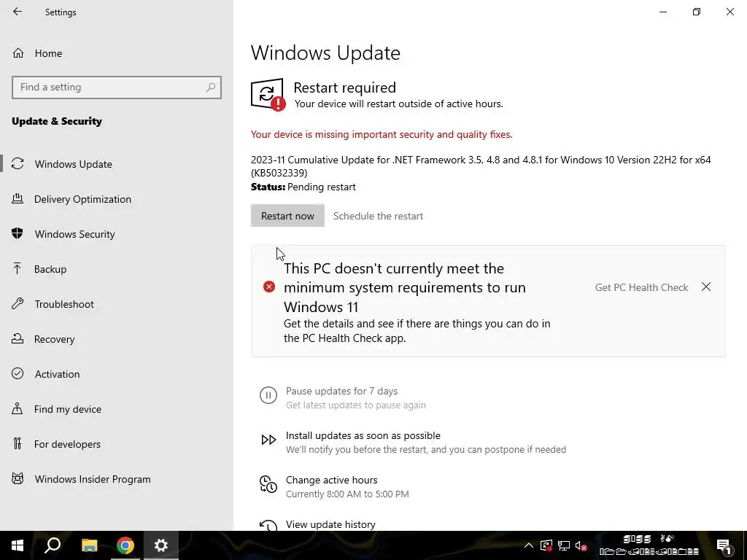Click the Delivery Optimization icon
The image size is (747, 560).
pos(18,199)
